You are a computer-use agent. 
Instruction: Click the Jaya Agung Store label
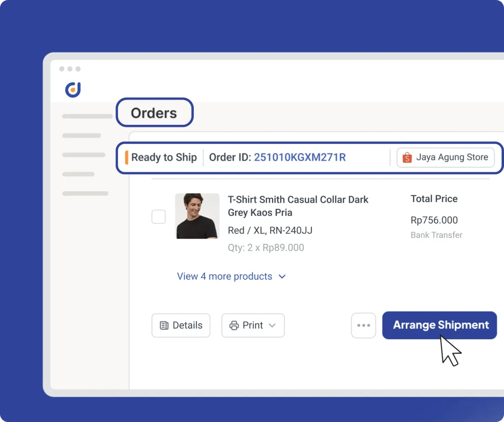click(452, 157)
